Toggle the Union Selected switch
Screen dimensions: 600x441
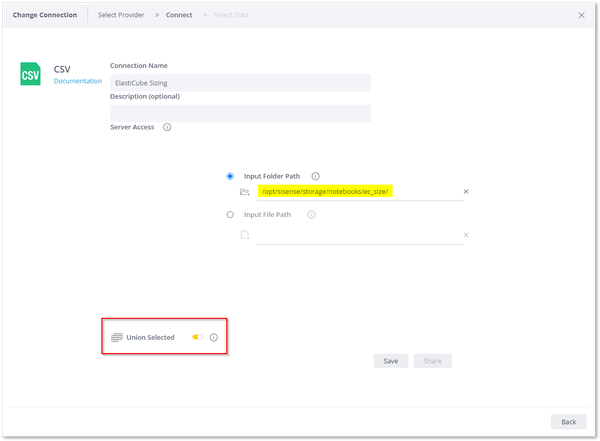point(197,337)
